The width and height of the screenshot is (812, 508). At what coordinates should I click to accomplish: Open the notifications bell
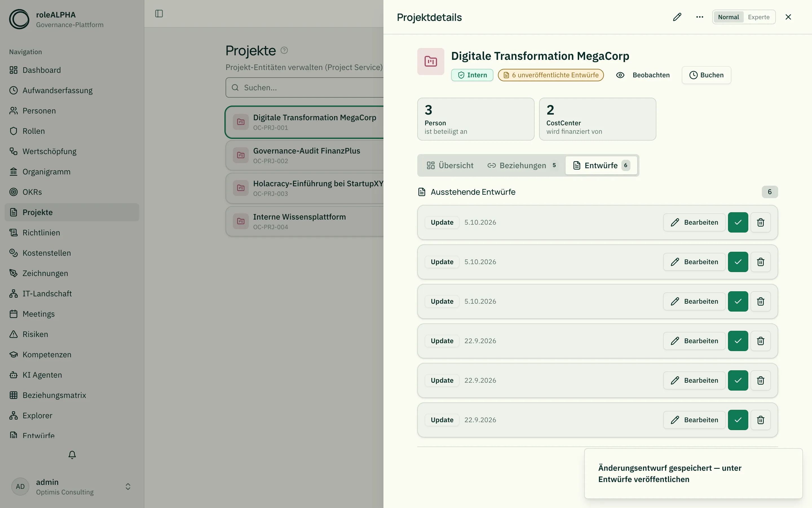coord(72,455)
